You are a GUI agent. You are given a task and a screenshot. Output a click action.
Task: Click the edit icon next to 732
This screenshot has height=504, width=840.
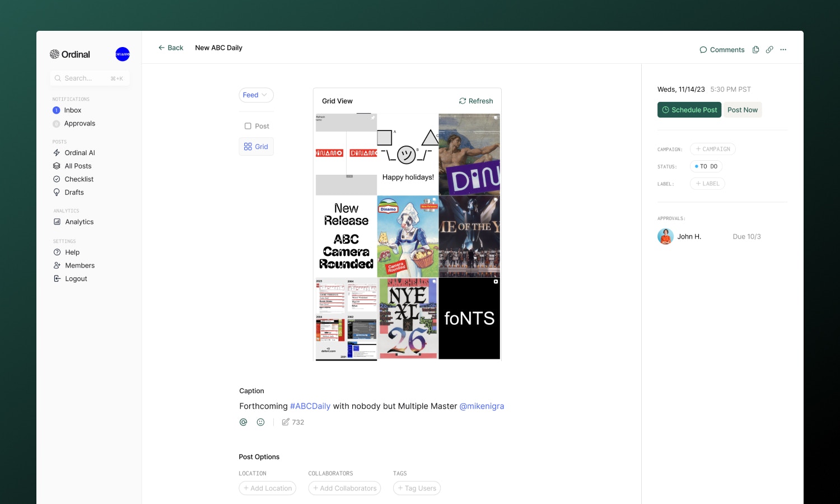[x=286, y=422]
